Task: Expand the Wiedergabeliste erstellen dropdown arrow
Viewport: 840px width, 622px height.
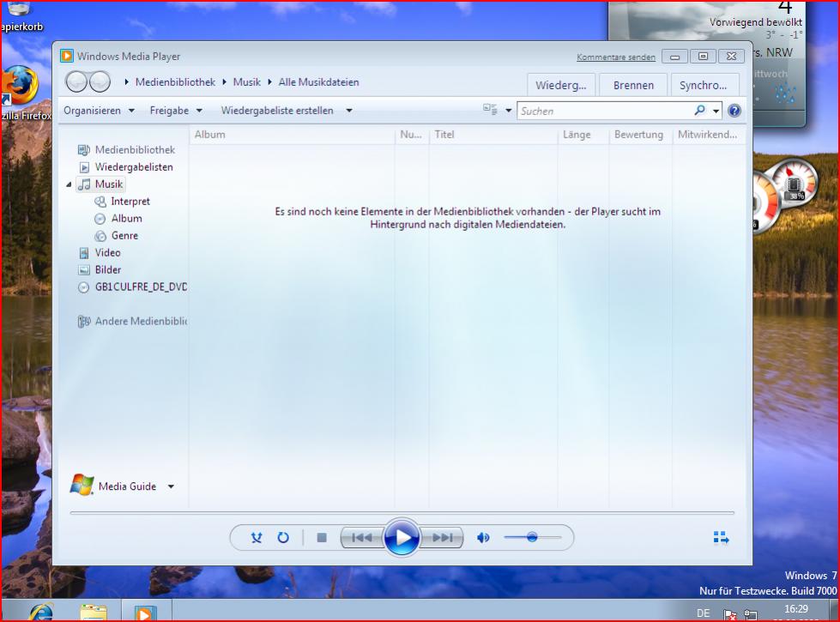Action: pos(348,111)
